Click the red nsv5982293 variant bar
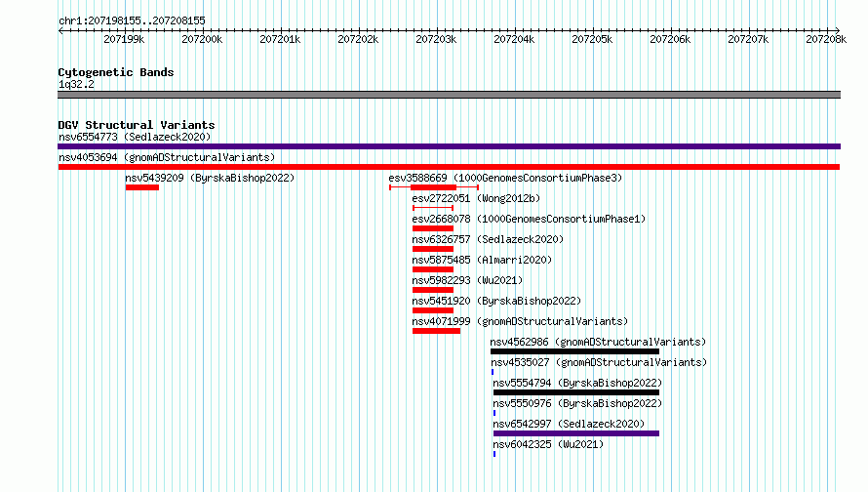 tap(433, 290)
